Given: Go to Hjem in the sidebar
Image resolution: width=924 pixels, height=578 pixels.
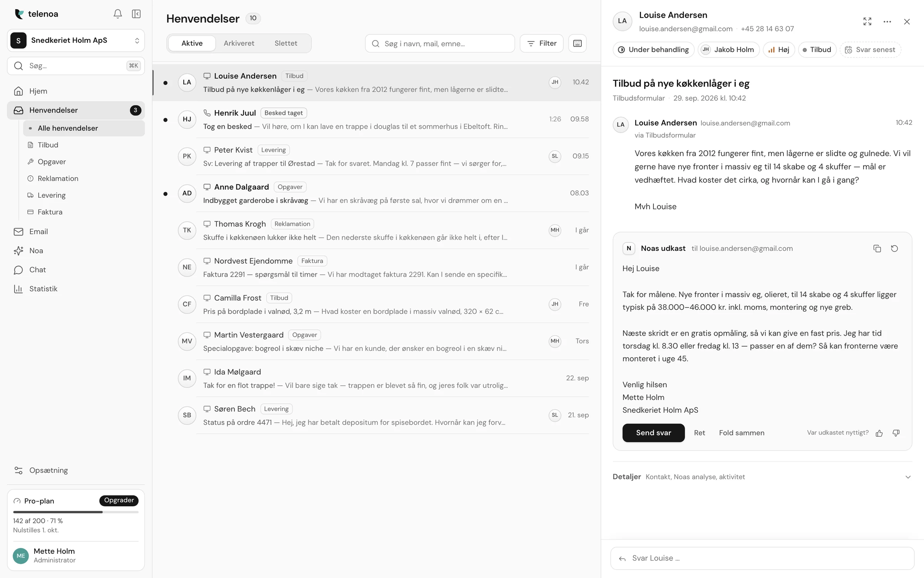Looking at the screenshot, I should pyautogui.click(x=76, y=91).
